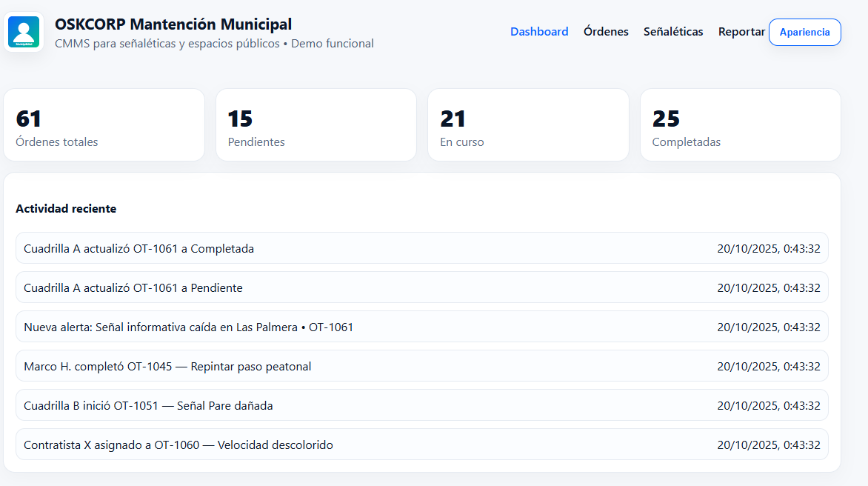The image size is (868, 486).
Task: Open Marco H. completó OT-1045 entry
Action: tap(421, 366)
